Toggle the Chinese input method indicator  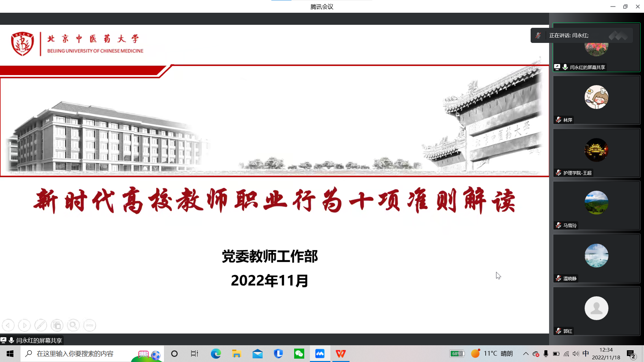(x=586, y=354)
